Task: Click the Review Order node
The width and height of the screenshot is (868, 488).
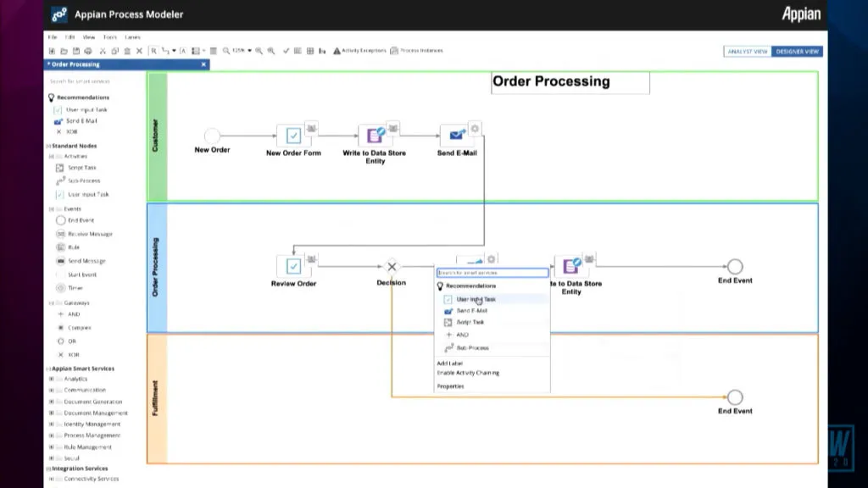Action: 293,266
